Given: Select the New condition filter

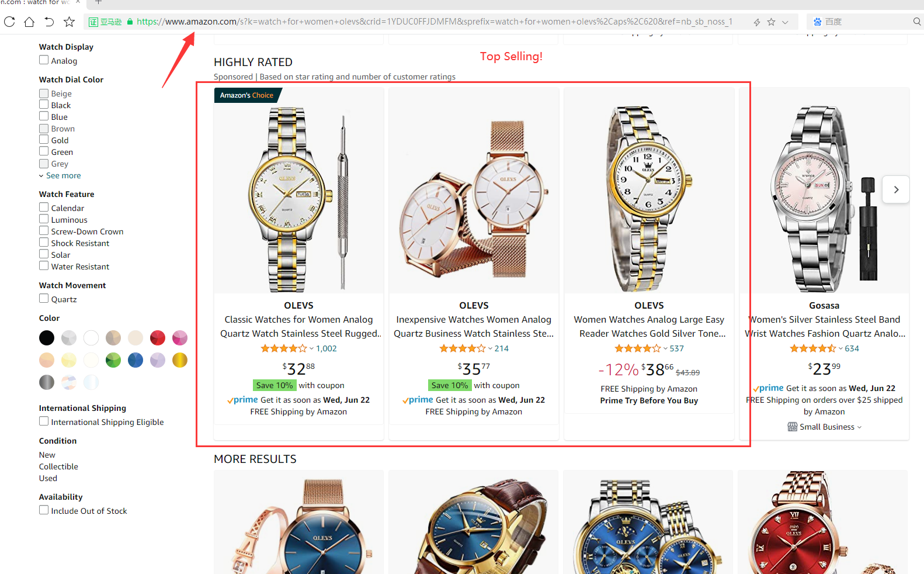Looking at the screenshot, I should [47, 455].
